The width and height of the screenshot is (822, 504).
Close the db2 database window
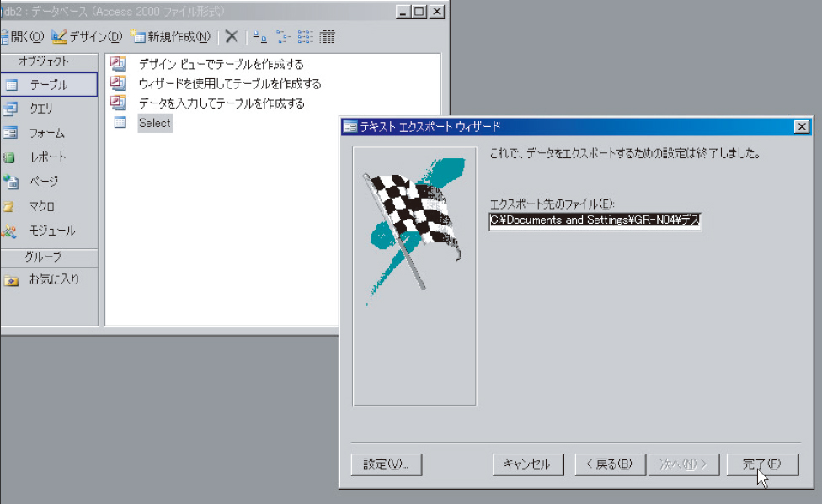click(x=436, y=11)
